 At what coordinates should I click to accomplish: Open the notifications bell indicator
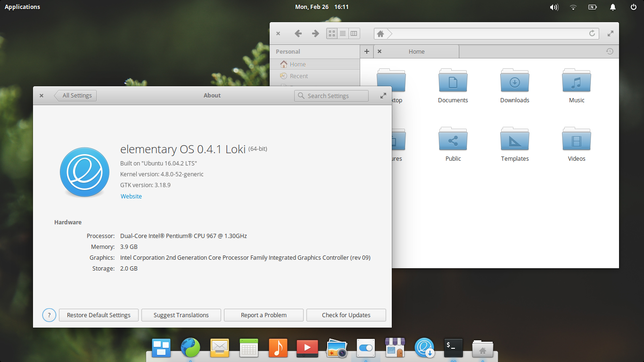(x=613, y=7)
